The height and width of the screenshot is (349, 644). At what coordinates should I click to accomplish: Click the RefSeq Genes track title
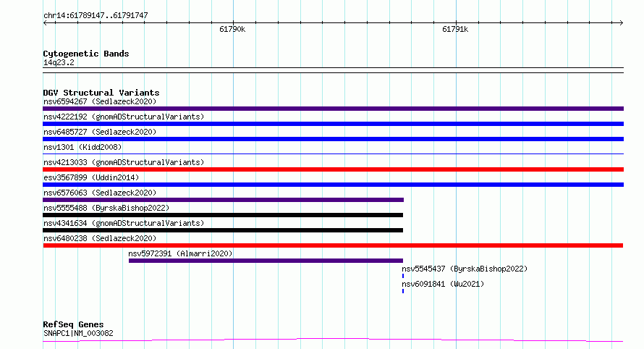(x=73, y=324)
